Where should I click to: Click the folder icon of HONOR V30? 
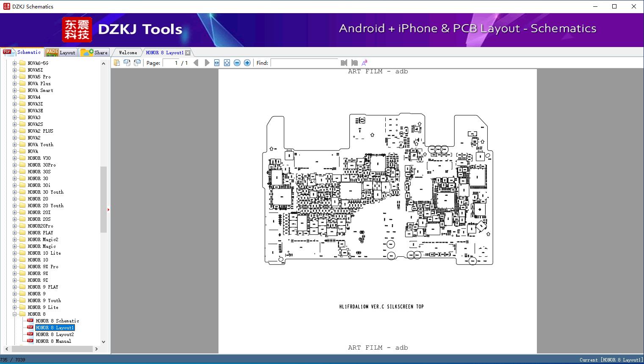[22, 158]
